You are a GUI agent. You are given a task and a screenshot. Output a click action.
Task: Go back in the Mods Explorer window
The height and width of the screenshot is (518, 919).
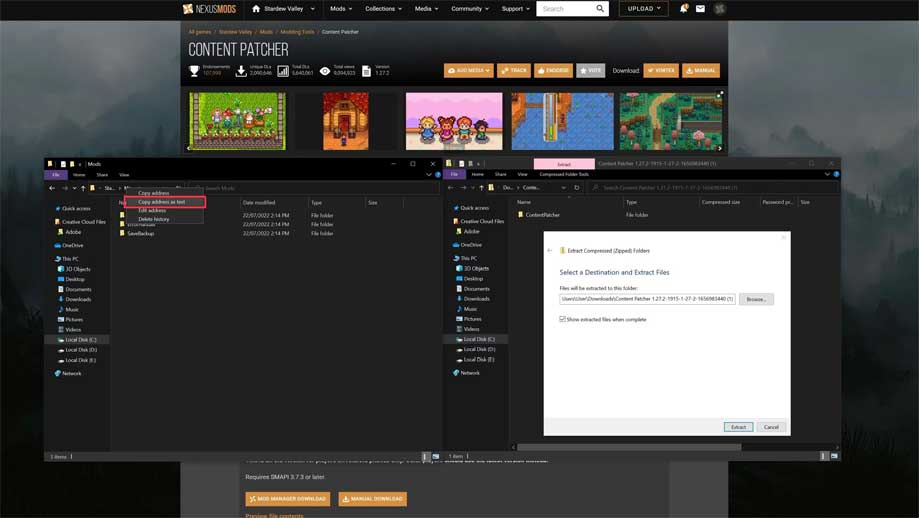[x=52, y=188]
